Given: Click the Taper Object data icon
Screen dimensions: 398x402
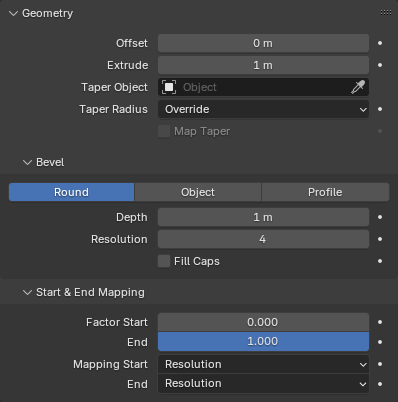Looking at the screenshot, I should pos(169,87).
